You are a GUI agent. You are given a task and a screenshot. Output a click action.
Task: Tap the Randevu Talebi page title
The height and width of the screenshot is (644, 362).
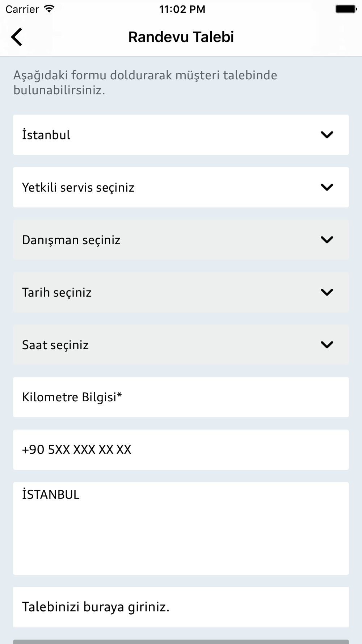[181, 37]
